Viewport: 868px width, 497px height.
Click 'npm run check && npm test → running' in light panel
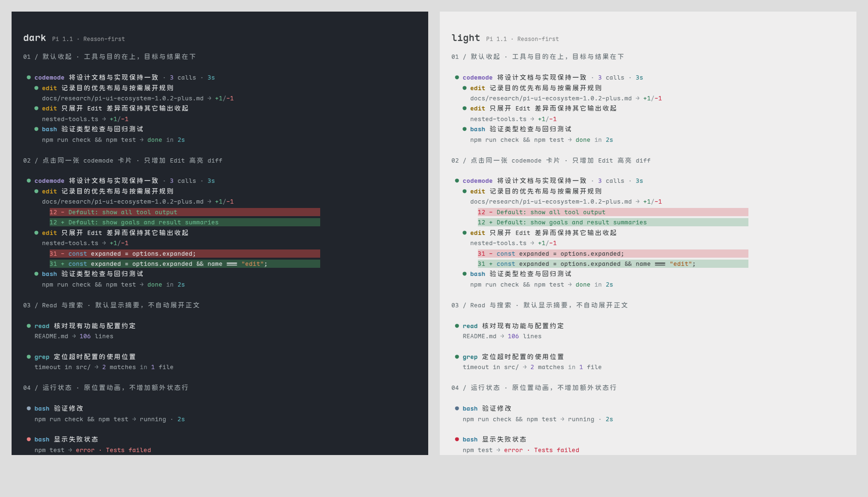point(528,419)
